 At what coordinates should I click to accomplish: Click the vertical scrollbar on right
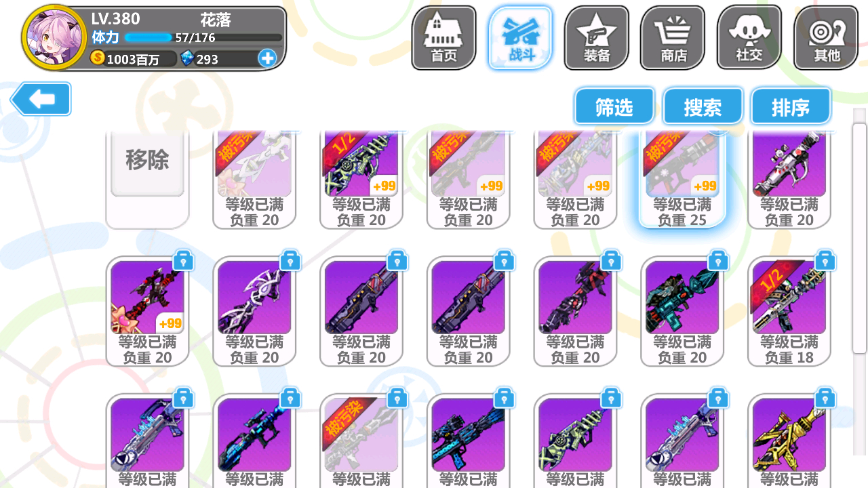tap(859, 237)
